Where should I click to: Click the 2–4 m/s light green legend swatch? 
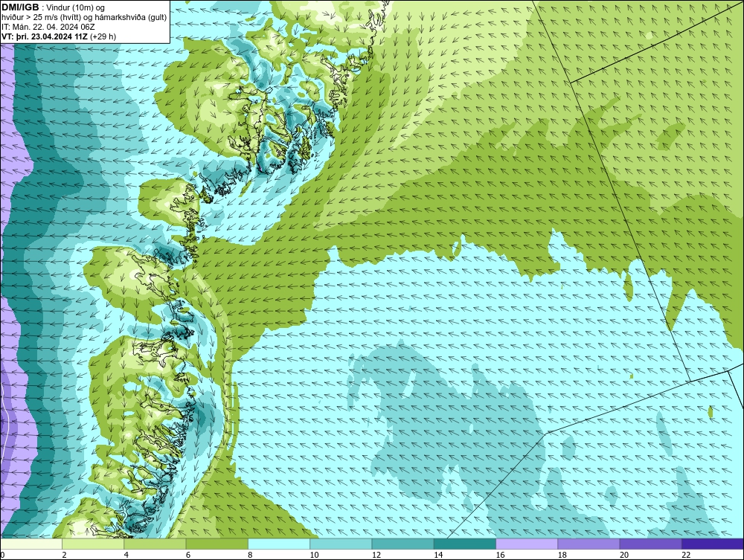tap(93, 544)
